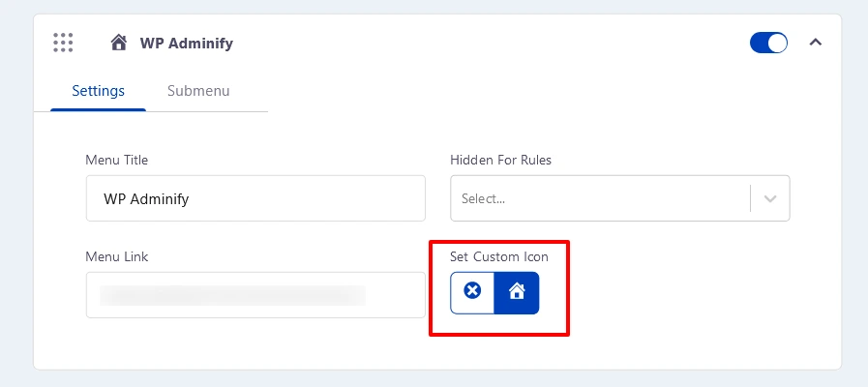Click the house icon beside WP Adminify title
The height and width of the screenshot is (387, 868).
tap(118, 43)
